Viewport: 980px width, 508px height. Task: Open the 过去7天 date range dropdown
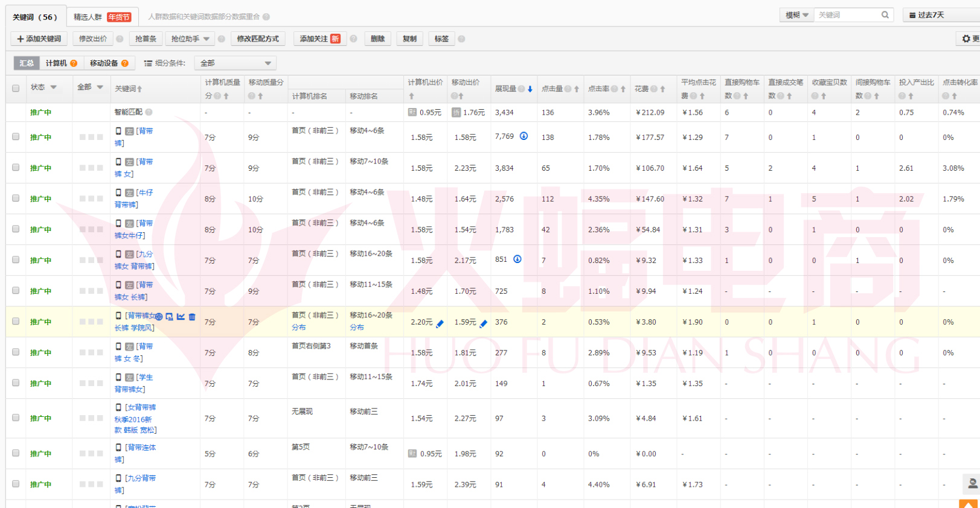click(x=942, y=15)
